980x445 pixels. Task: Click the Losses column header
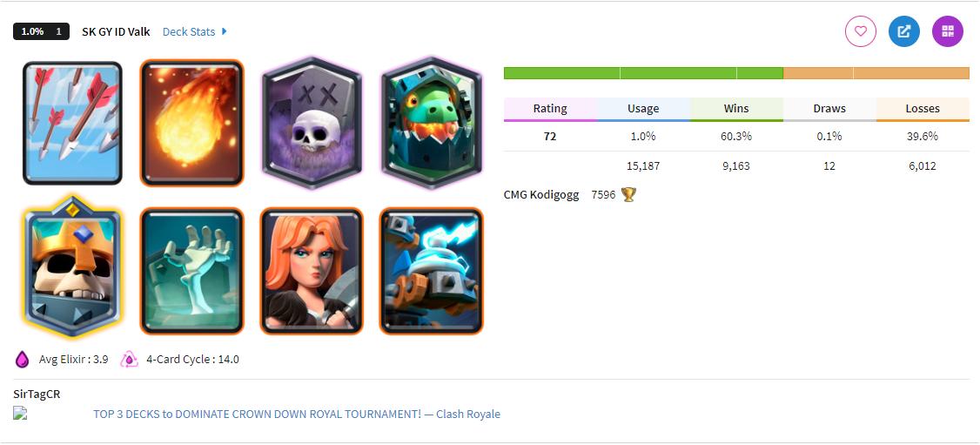(x=923, y=109)
